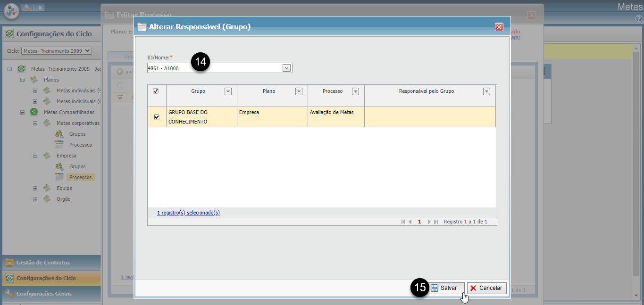Open the Configurações Gerais panel
Image resolution: width=644 pixels, height=305 pixels.
51,294
